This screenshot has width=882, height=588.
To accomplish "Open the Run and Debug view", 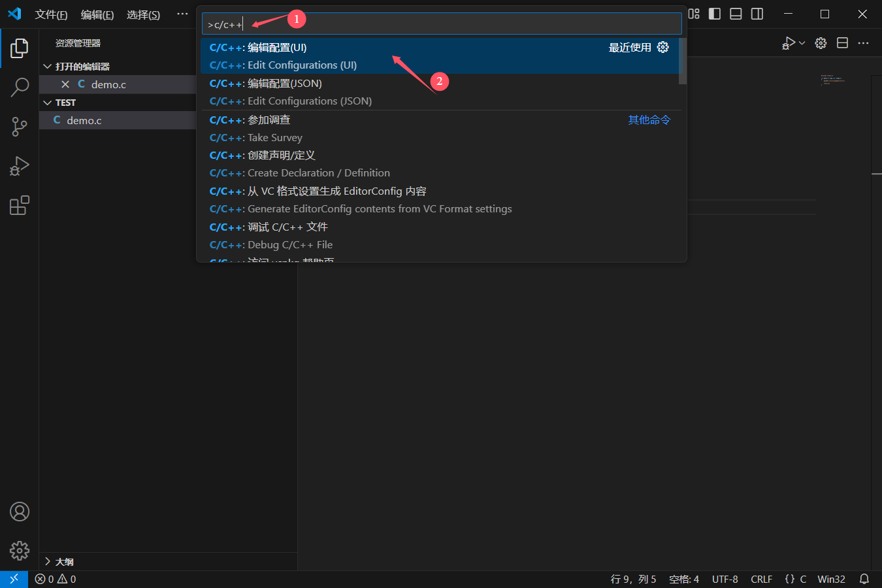I will [20, 166].
